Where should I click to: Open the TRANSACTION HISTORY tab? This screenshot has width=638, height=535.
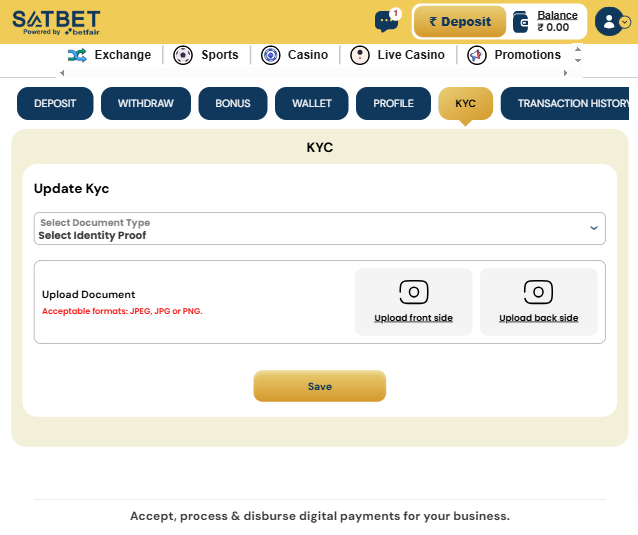coord(565,103)
